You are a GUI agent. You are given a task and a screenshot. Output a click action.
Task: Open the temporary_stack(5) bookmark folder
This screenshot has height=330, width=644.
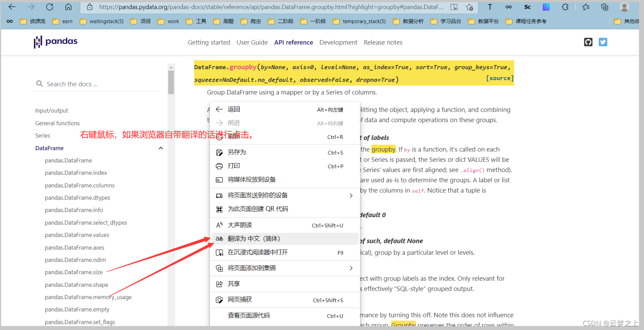[359, 21]
